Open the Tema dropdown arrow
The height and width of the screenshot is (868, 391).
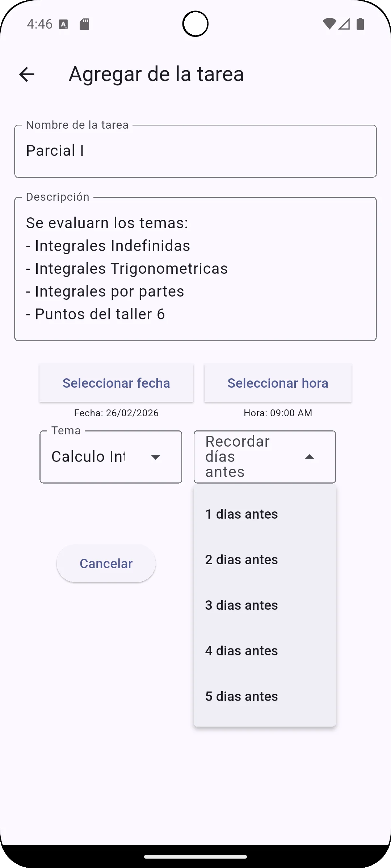(x=156, y=457)
